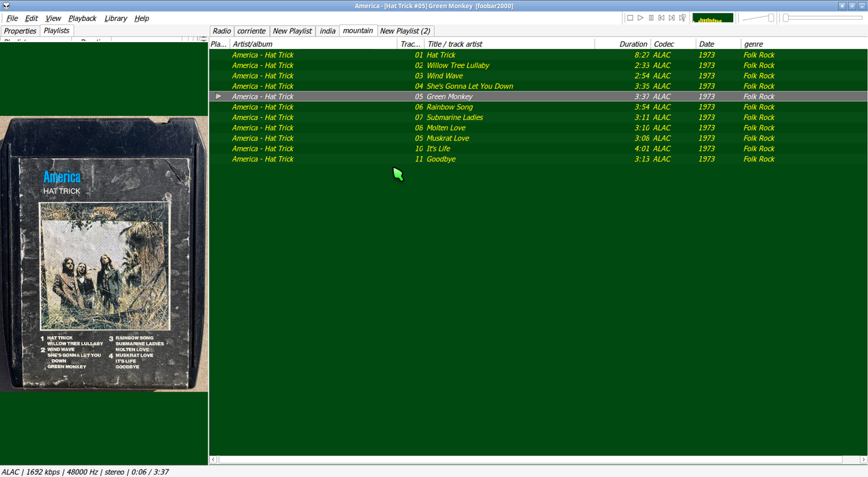868x477 pixels.
Task: Sort by Title / track artist column
Action: (x=510, y=44)
